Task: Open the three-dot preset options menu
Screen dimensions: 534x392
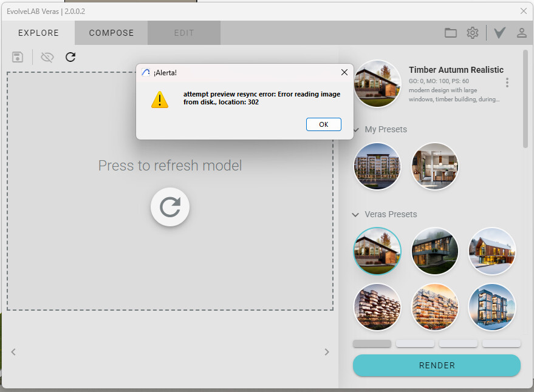Action: pyautogui.click(x=507, y=83)
